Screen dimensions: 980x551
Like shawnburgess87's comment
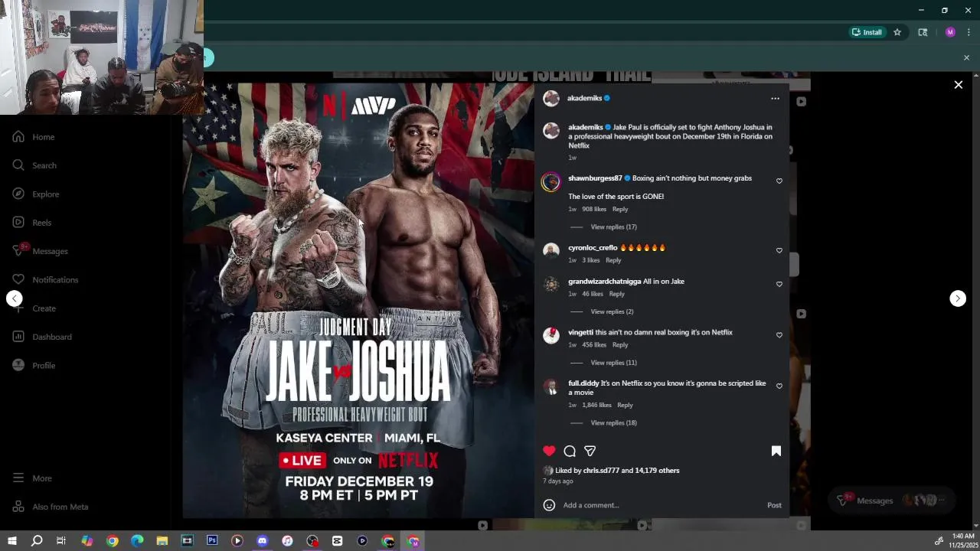coord(779,181)
